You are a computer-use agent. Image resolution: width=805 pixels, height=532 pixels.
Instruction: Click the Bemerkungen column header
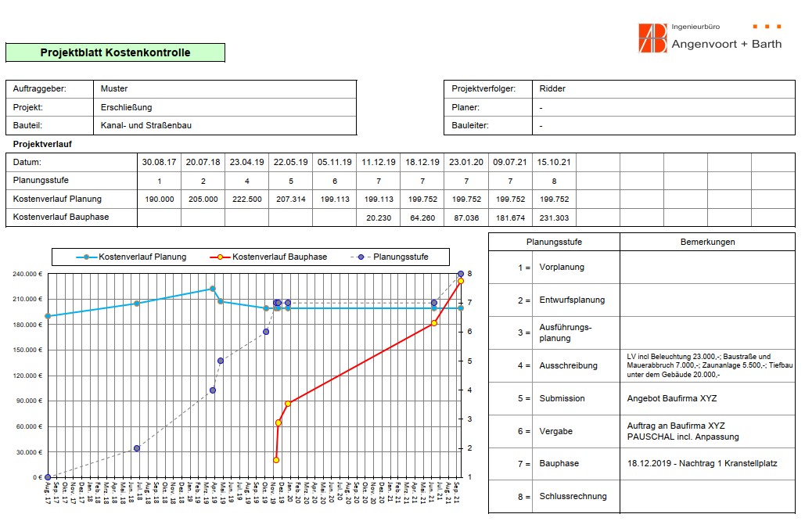(x=707, y=243)
